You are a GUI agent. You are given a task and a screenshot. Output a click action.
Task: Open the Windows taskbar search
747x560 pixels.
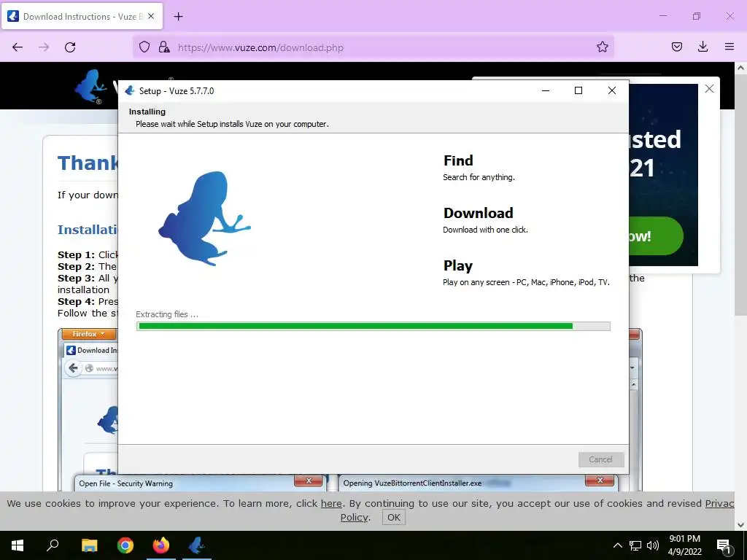[53, 545]
